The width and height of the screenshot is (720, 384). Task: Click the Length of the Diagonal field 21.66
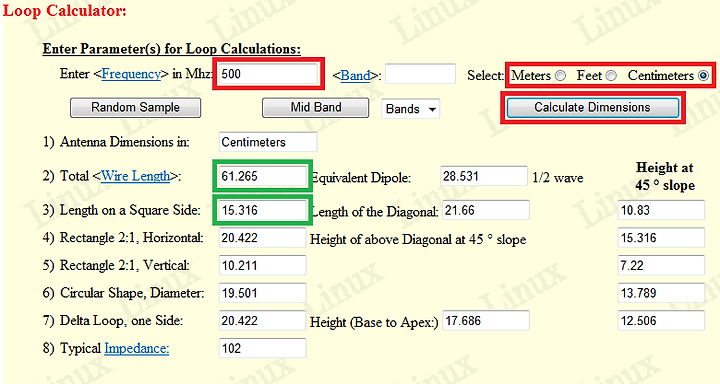coord(486,210)
